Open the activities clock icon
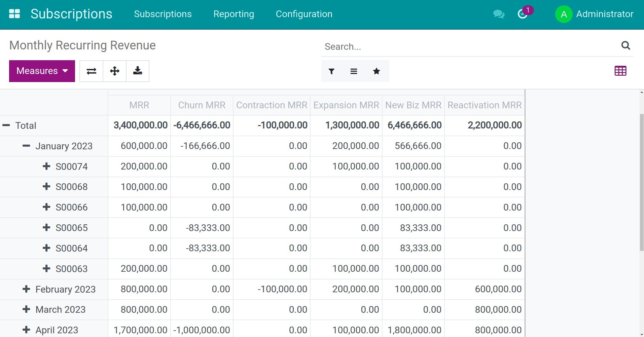Viewport: 644px width, 337px height. pos(523,14)
